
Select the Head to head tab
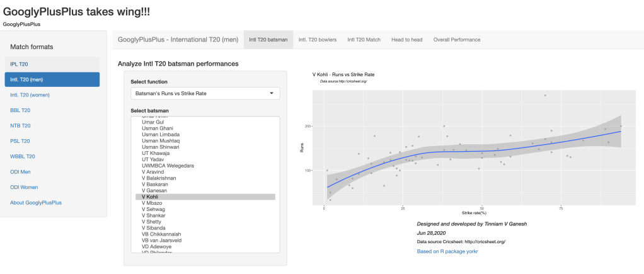(x=406, y=40)
